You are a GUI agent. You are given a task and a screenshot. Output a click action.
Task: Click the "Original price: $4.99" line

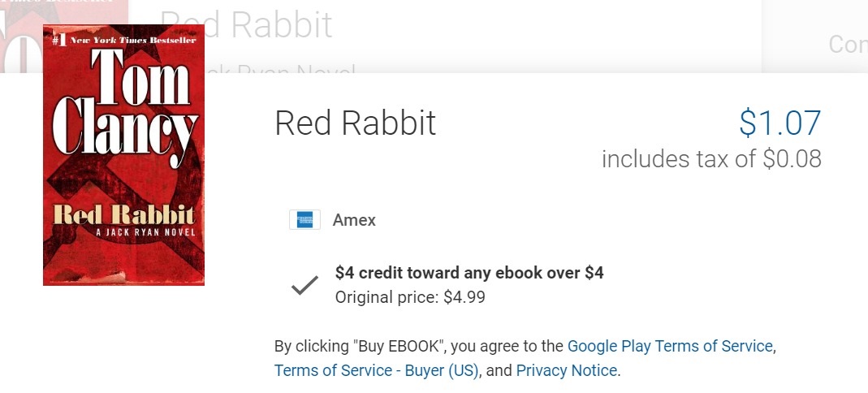pos(410,297)
